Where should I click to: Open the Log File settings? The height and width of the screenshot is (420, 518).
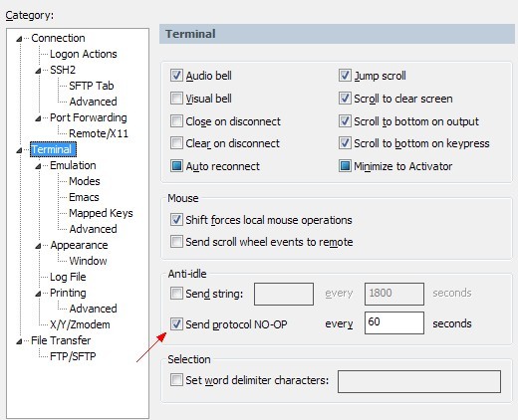68,277
